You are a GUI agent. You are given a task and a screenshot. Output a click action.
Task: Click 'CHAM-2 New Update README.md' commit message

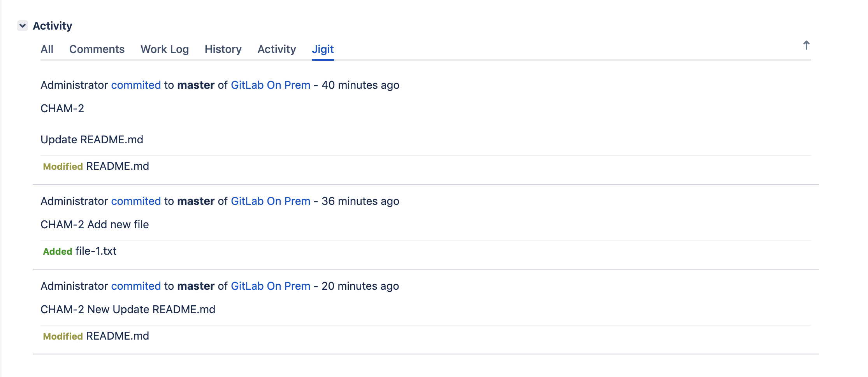[128, 309]
